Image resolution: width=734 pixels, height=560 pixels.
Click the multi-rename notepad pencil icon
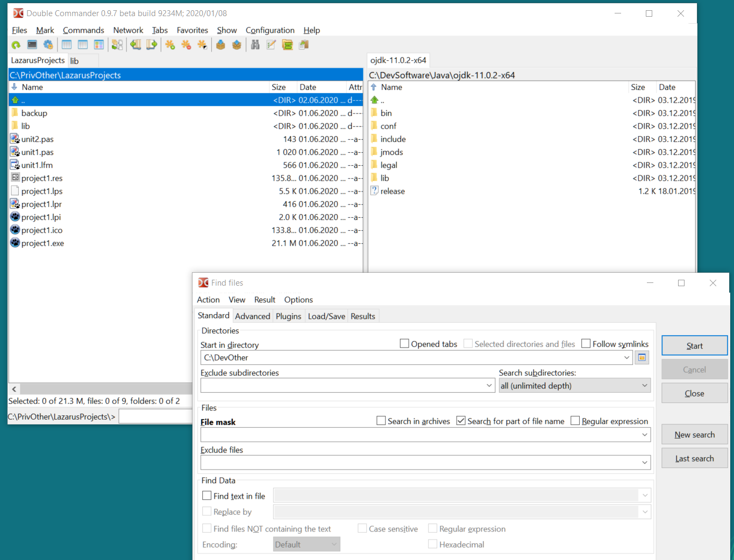click(272, 45)
